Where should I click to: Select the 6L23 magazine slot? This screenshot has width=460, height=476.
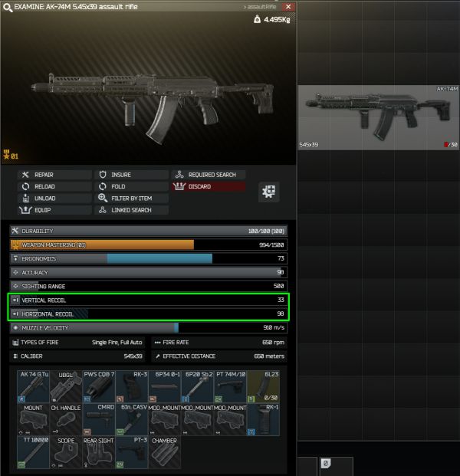[263, 386]
